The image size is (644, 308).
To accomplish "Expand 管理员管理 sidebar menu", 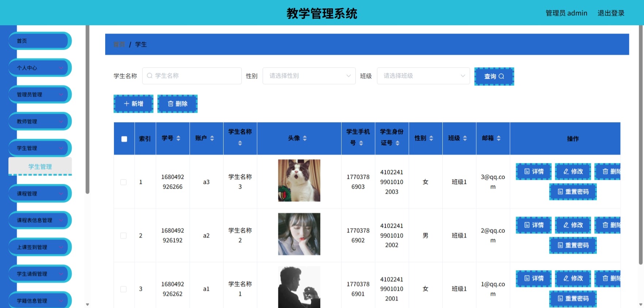I will (39, 95).
